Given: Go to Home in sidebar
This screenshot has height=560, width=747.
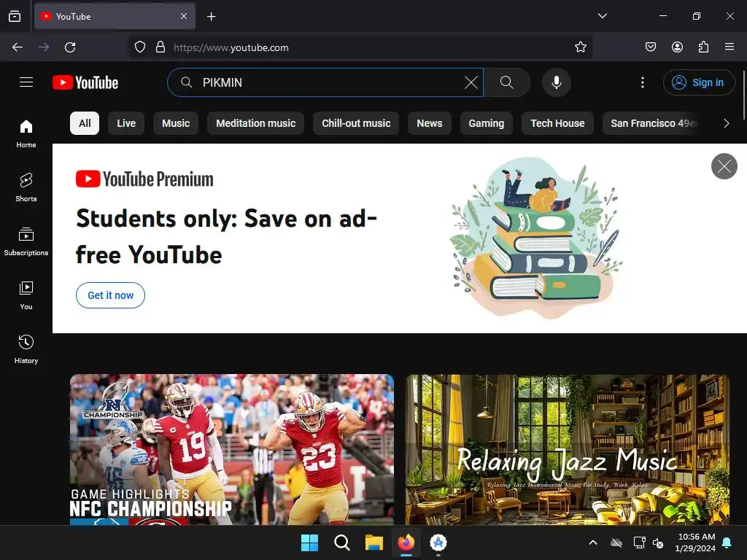Looking at the screenshot, I should pyautogui.click(x=26, y=134).
